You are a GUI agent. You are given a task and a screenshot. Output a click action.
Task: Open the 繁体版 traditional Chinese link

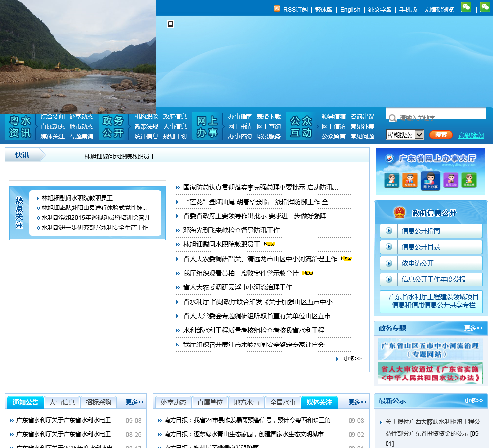[x=323, y=10]
